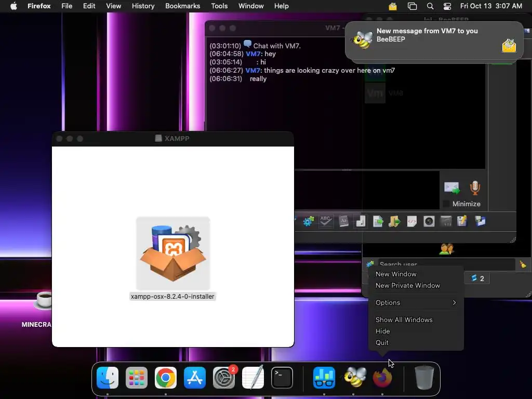The height and width of the screenshot is (399, 532).
Task: Click the blue badge button showing 2
Action: (477, 278)
